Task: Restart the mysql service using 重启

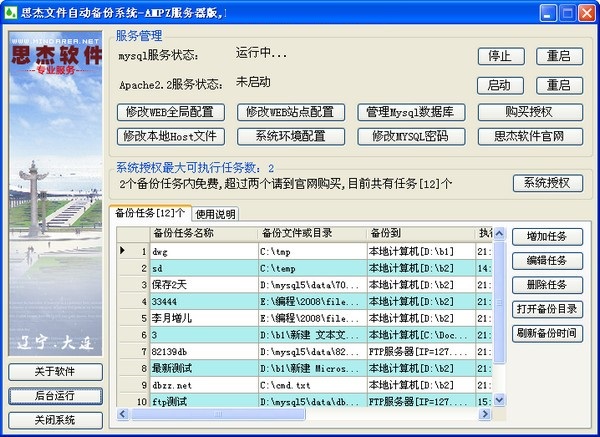Action: 558,55
